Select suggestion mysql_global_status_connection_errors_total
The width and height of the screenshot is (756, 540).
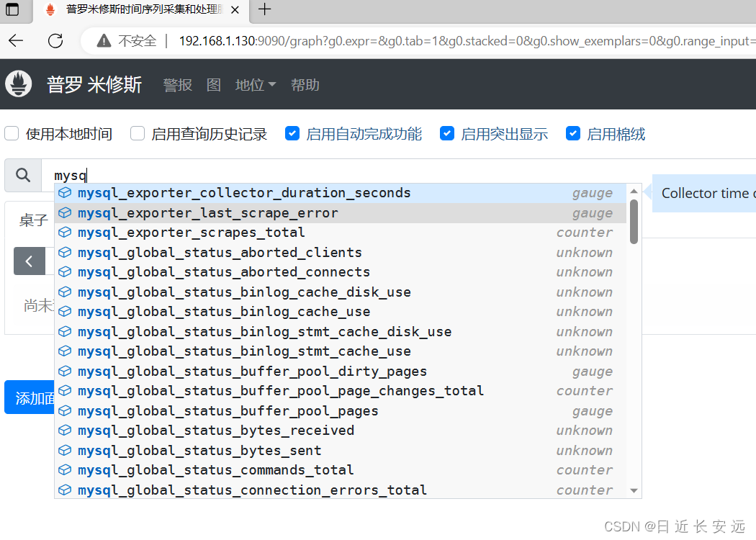[x=340, y=490]
